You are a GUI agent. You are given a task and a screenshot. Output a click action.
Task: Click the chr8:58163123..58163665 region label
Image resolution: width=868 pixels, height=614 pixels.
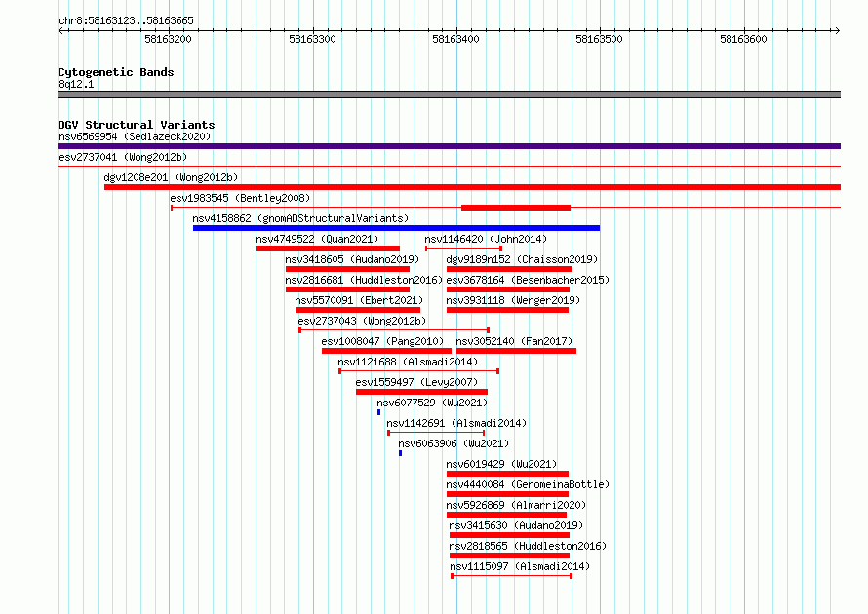126,20
